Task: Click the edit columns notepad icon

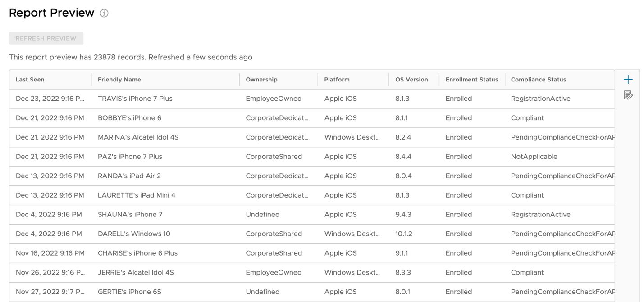Action: click(628, 95)
